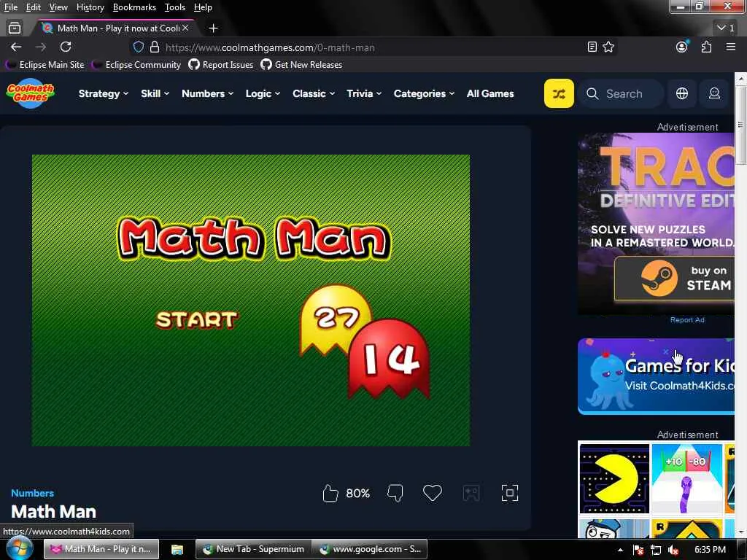Image resolution: width=747 pixels, height=560 pixels.
Task: Click the muted volume tray icon
Action: click(x=673, y=550)
